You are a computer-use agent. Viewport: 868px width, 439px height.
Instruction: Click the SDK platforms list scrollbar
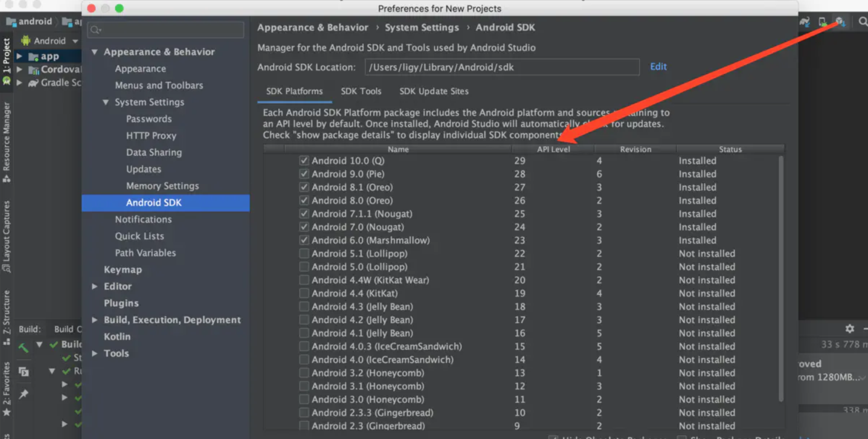pyautogui.click(x=781, y=278)
